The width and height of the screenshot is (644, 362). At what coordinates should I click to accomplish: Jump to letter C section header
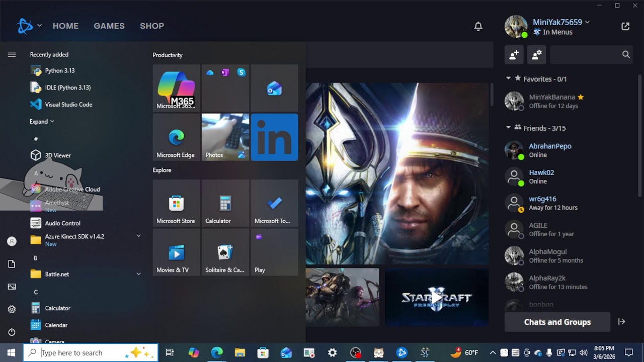pos(36,292)
